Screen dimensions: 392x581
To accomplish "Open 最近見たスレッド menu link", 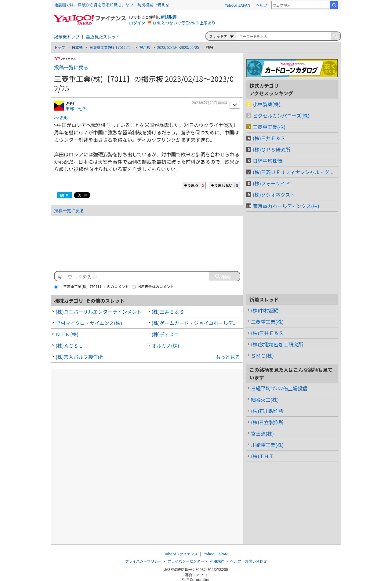I will pos(103,37).
